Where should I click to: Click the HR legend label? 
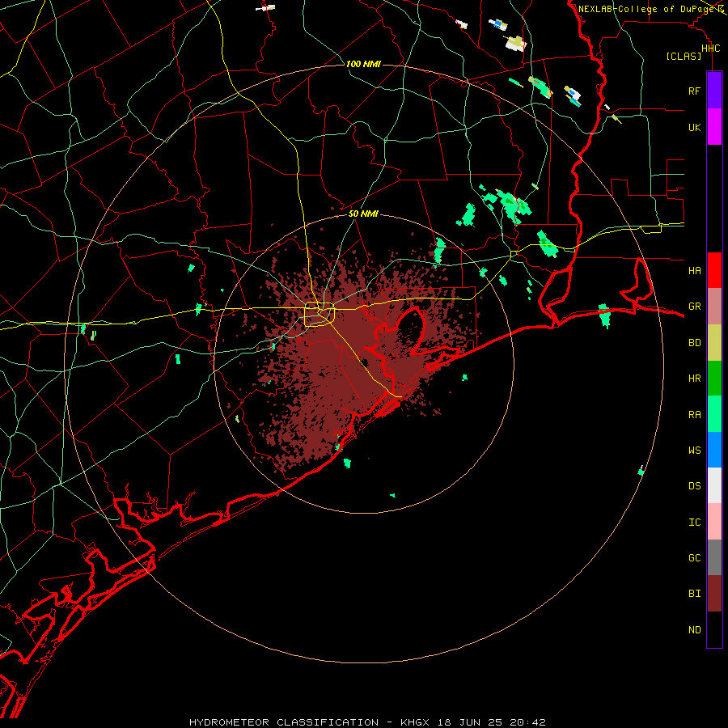pos(694,379)
